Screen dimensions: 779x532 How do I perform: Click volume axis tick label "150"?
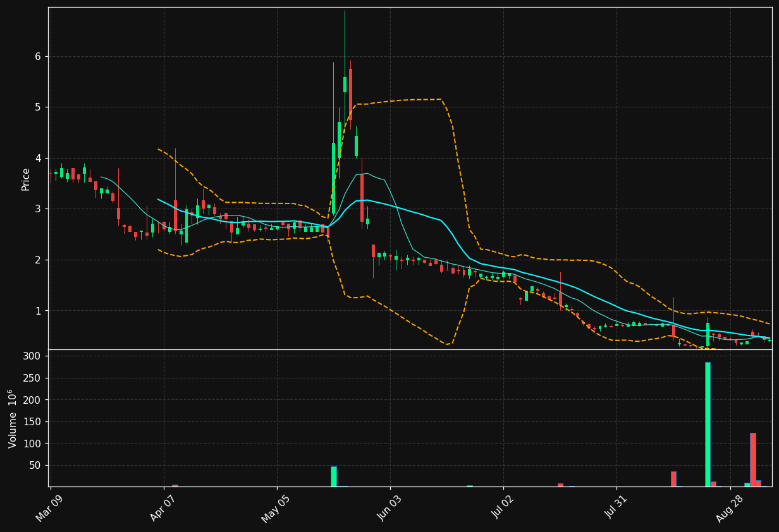33,422
